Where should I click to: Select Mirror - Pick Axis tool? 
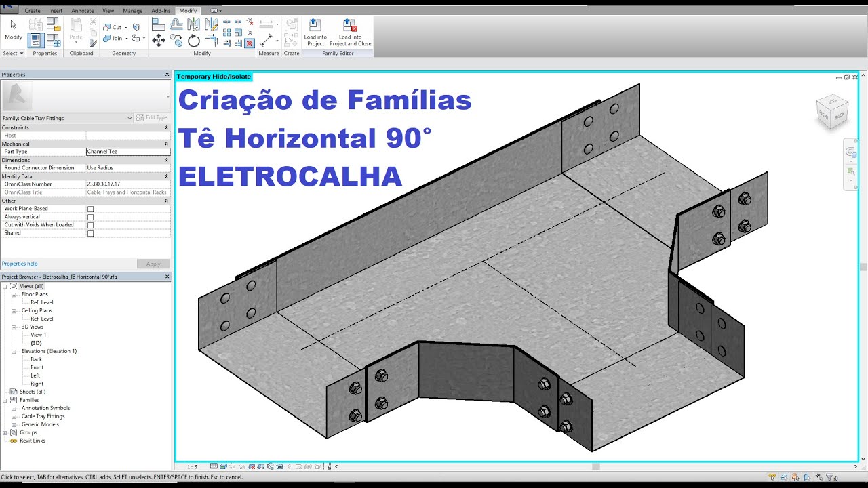[194, 24]
